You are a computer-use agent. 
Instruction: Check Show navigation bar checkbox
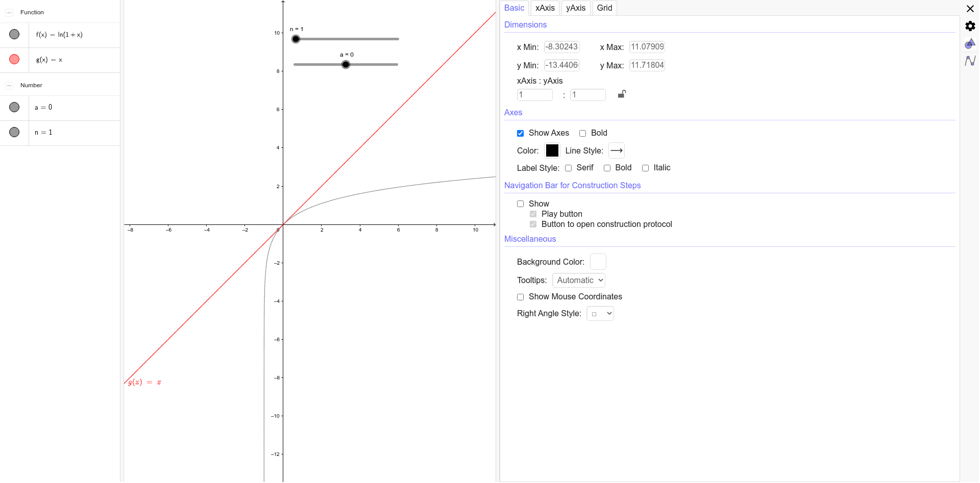pos(520,204)
